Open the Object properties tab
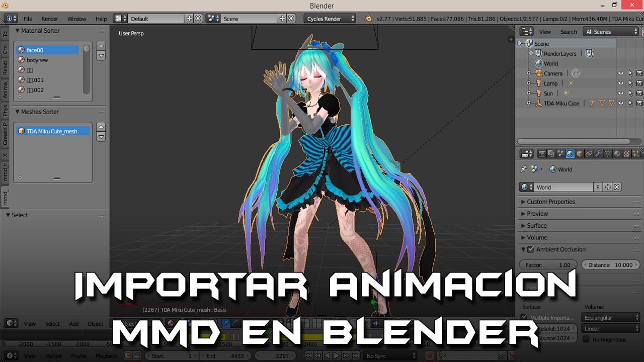This screenshot has width=644, height=362. pyautogui.click(x=580, y=154)
